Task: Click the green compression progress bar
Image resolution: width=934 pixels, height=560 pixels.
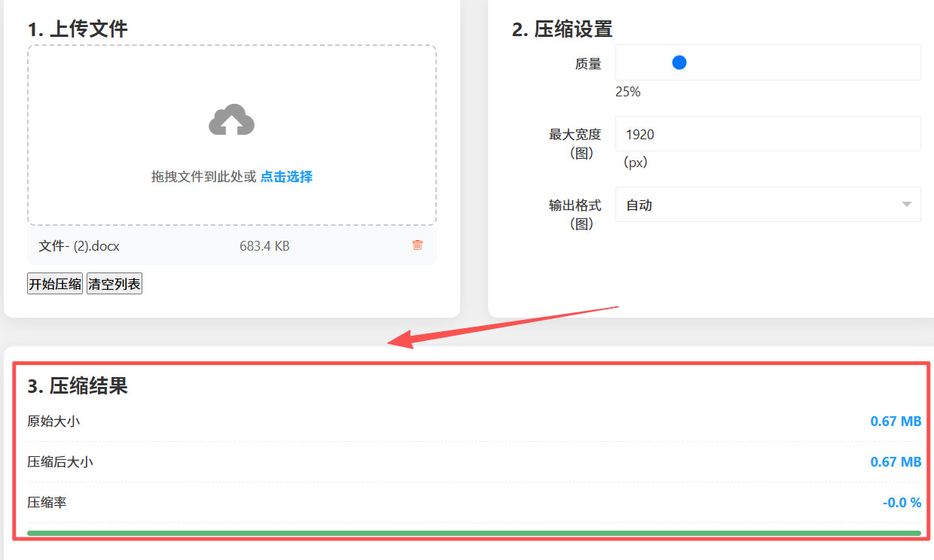Action: click(x=474, y=533)
